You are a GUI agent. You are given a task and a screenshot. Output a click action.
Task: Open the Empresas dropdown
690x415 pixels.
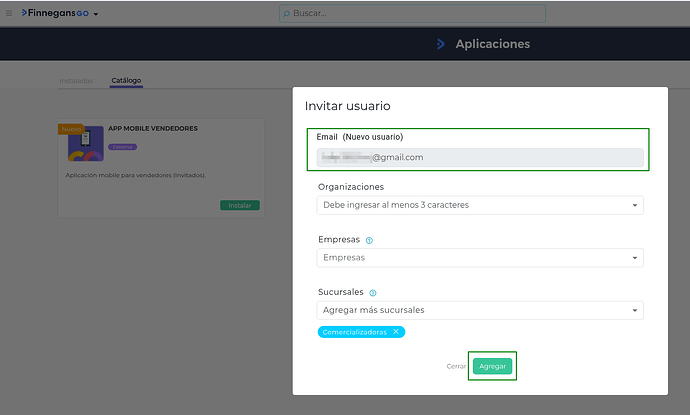point(480,257)
